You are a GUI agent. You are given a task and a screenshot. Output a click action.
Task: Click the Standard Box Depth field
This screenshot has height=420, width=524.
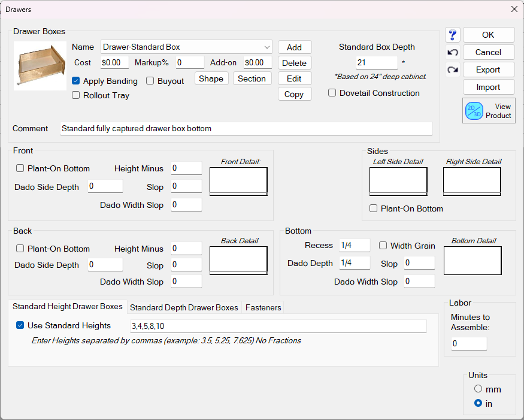coord(377,63)
